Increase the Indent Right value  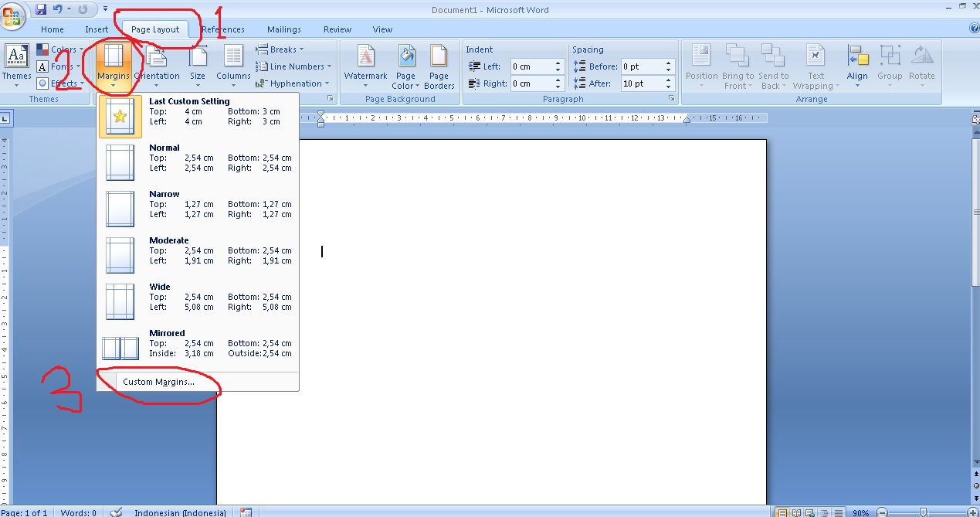coord(558,80)
